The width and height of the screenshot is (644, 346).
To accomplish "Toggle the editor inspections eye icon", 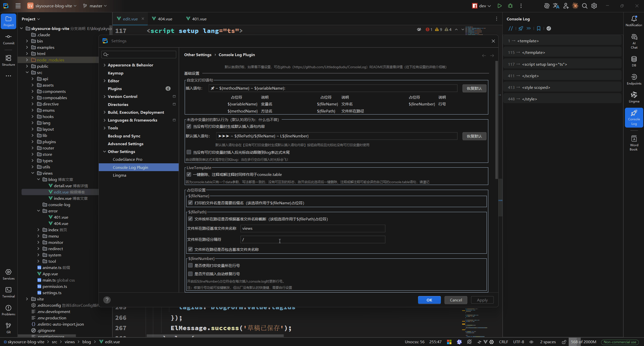I will 419,29.
